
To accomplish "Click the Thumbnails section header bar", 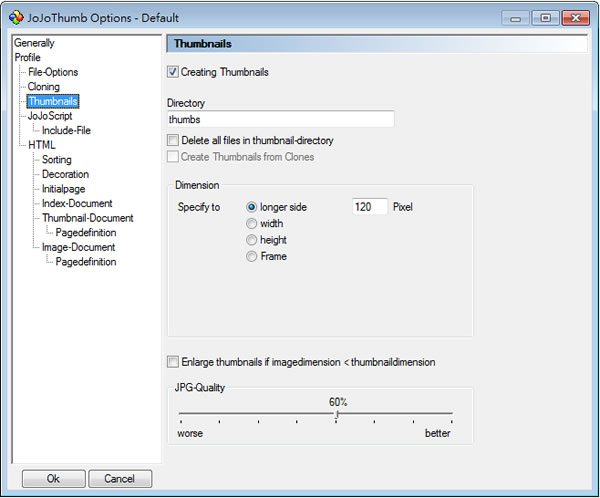I will coord(377,44).
